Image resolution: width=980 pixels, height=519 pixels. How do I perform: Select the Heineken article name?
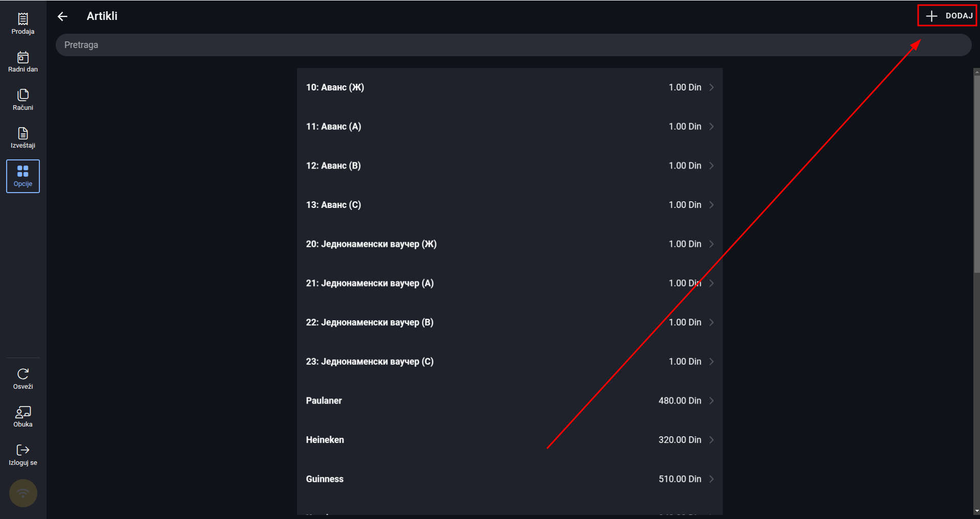click(x=325, y=440)
